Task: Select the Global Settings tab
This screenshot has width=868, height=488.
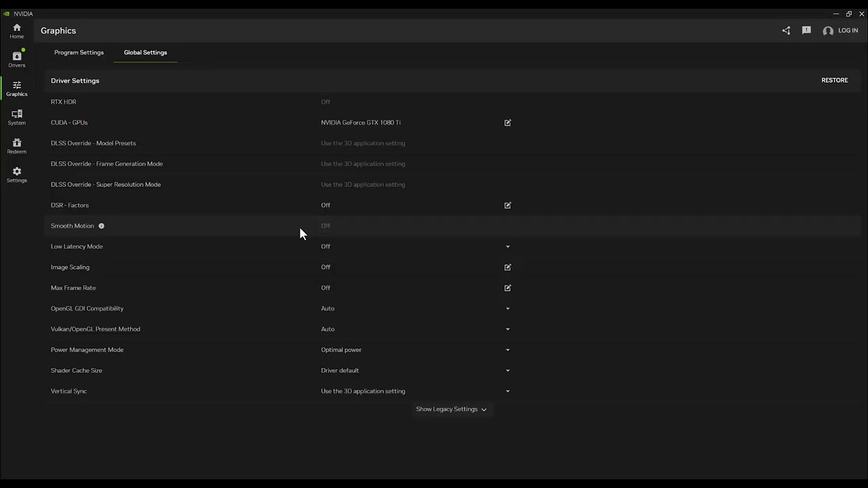Action: [x=145, y=52]
